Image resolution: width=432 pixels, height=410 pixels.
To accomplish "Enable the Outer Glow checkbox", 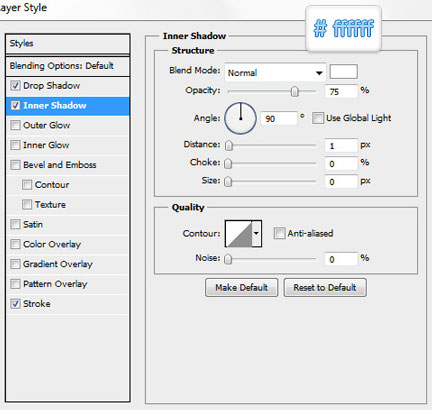I will [15, 125].
